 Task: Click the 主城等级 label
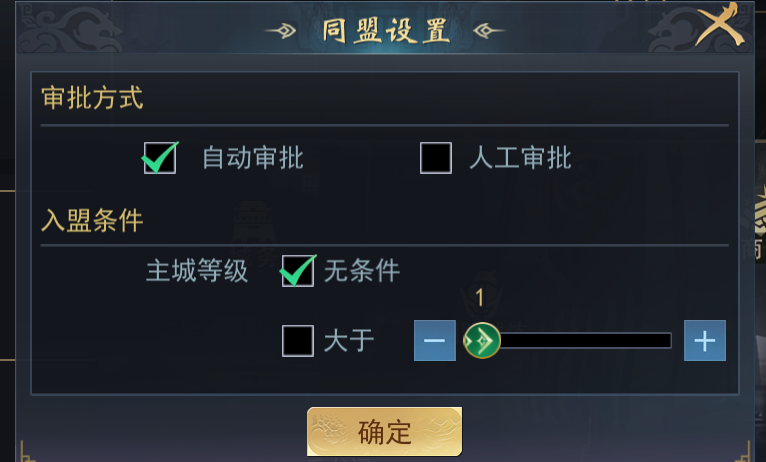tap(197, 272)
